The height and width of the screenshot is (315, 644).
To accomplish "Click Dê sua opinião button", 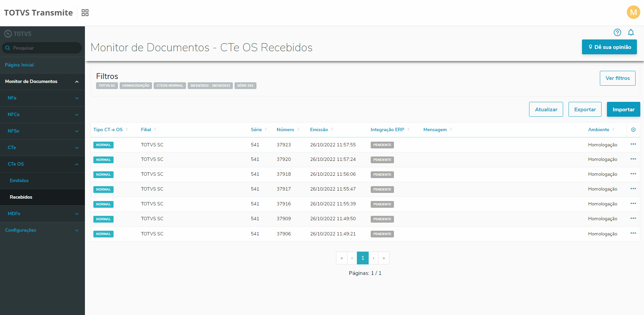I will point(609,47).
